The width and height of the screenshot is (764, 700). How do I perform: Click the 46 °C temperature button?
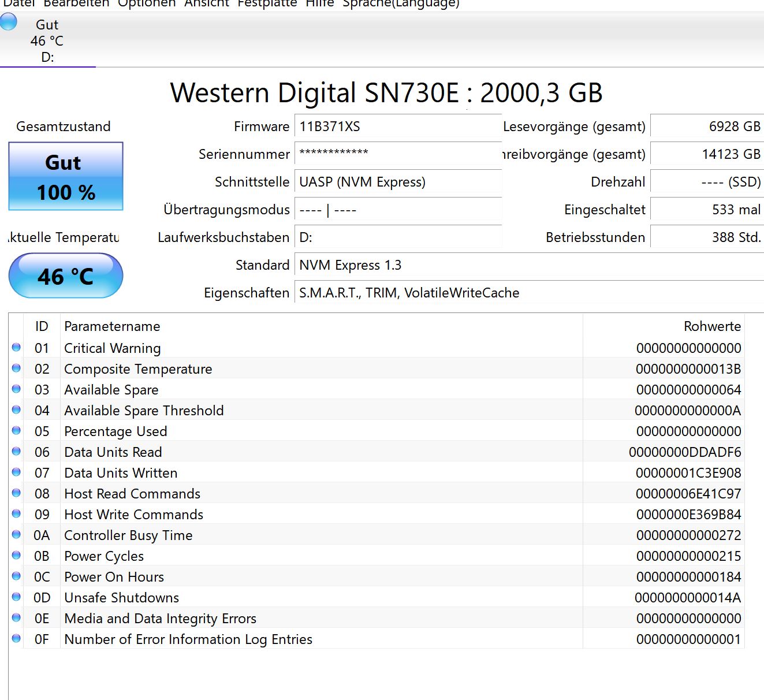point(66,276)
